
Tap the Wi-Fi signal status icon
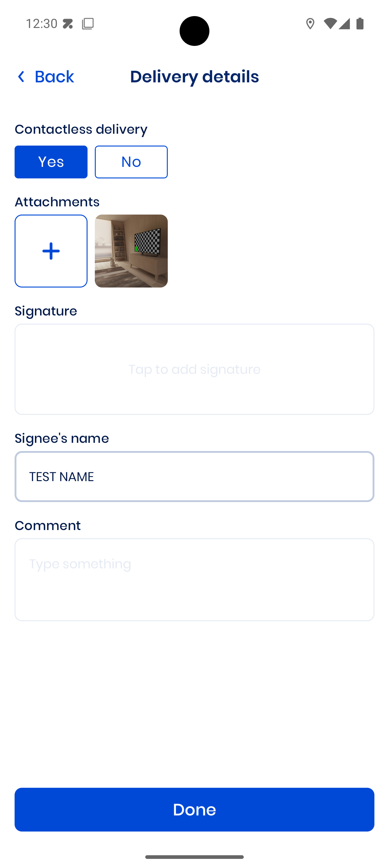click(x=330, y=24)
